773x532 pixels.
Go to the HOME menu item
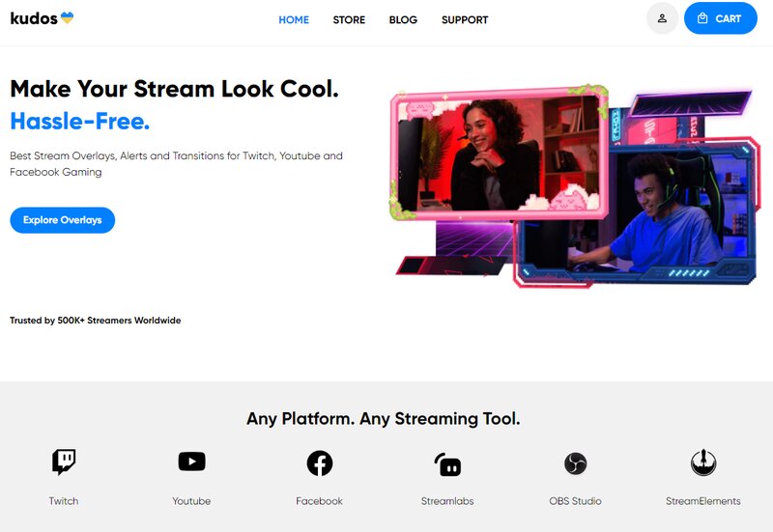pos(294,19)
